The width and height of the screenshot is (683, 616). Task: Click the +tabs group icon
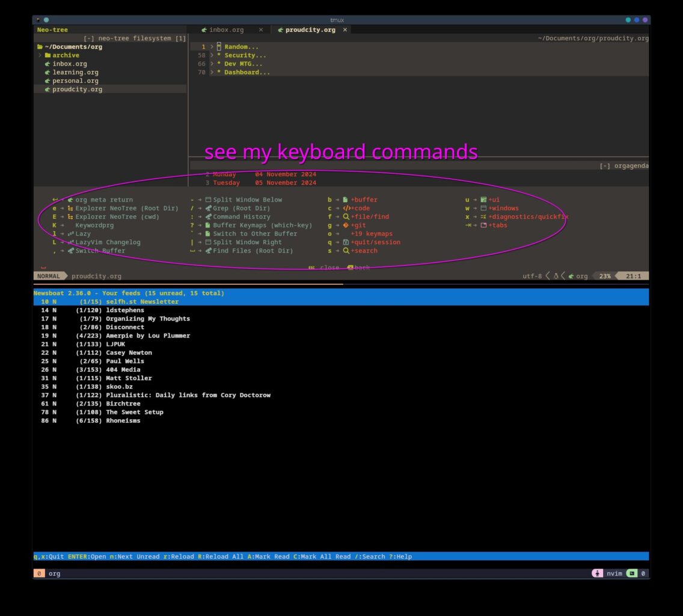coord(483,226)
